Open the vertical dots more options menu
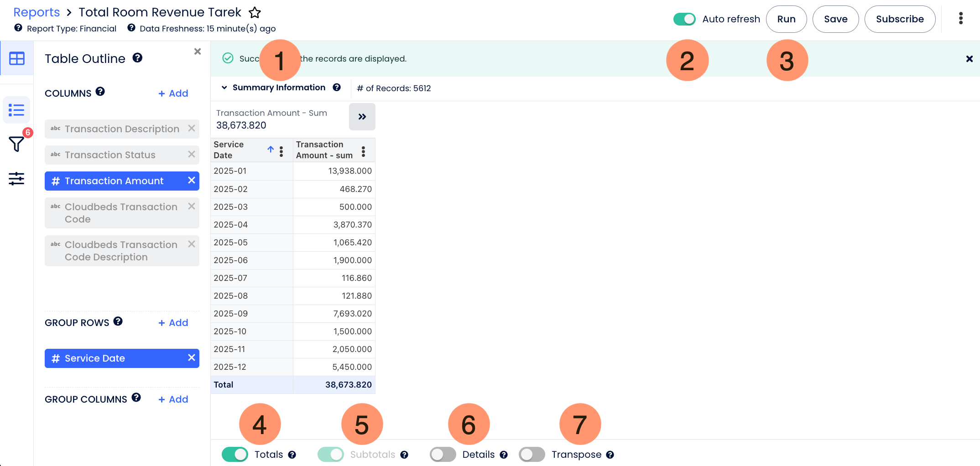980x466 pixels. (961, 18)
